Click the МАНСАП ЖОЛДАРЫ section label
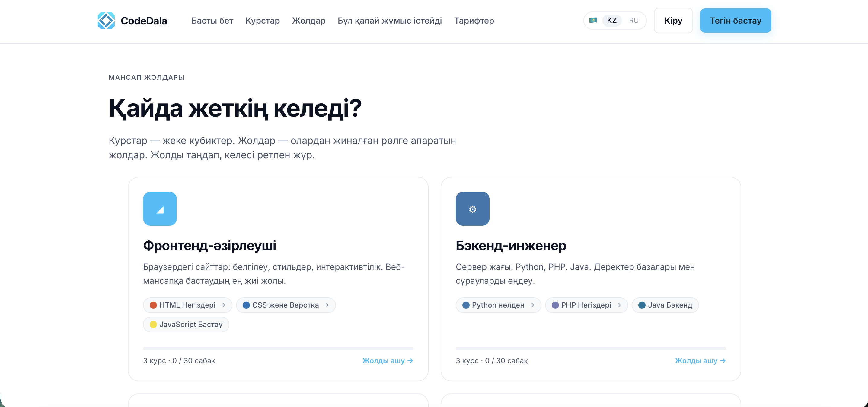This screenshot has height=407, width=868. pyautogui.click(x=147, y=77)
